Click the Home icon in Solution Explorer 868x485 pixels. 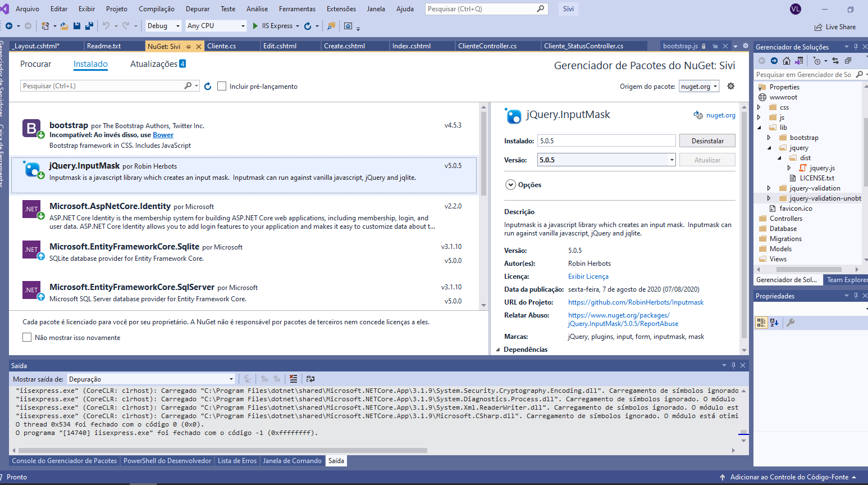tap(787, 61)
